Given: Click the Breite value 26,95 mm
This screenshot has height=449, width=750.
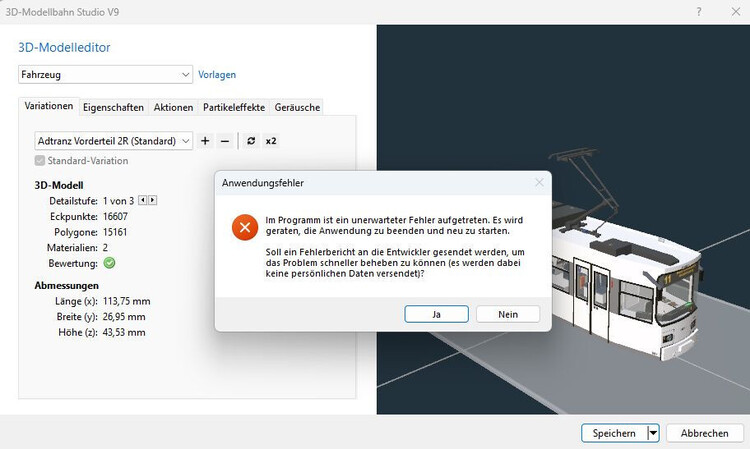Looking at the screenshot, I should 124,317.
